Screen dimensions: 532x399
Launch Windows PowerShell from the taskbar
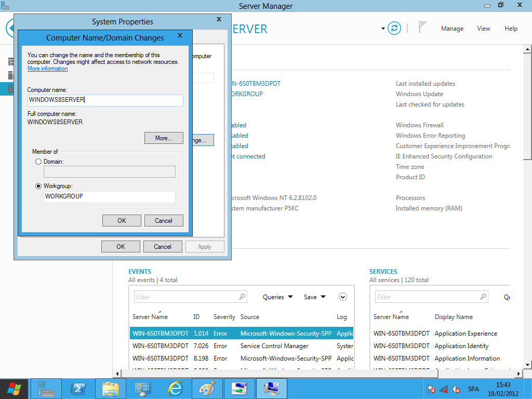click(78, 389)
